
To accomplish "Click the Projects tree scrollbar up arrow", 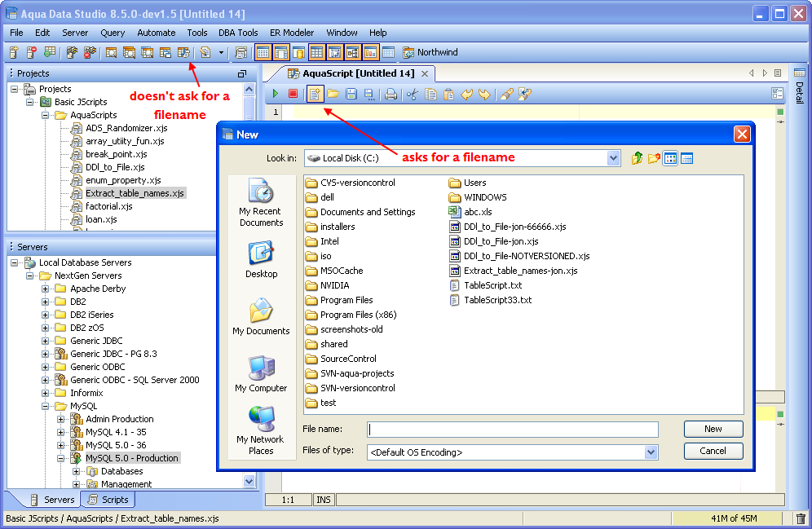I will click(249, 89).
